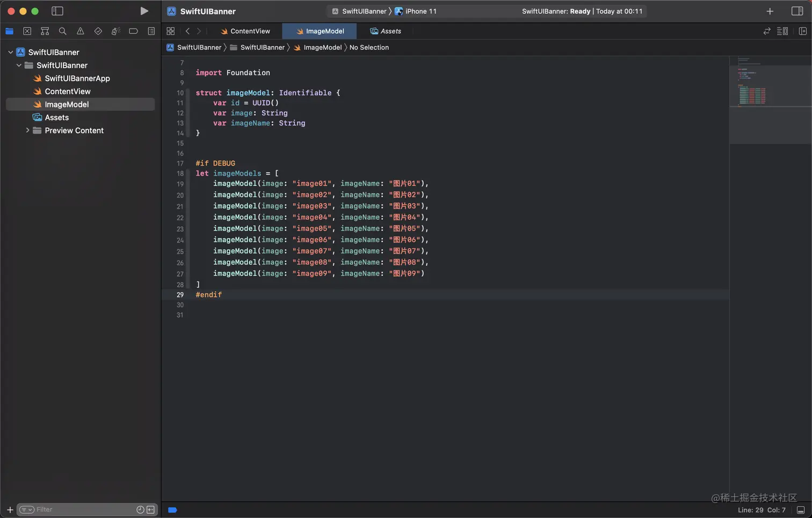Toggle recent files filter clock icon
The height and width of the screenshot is (518, 812).
point(140,509)
